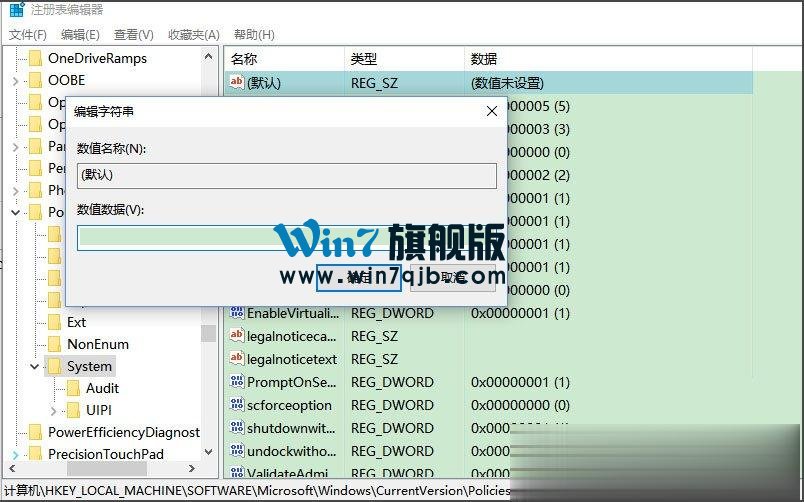Open the 帮助(H) menu
This screenshot has height=502, width=804.
tap(254, 34)
